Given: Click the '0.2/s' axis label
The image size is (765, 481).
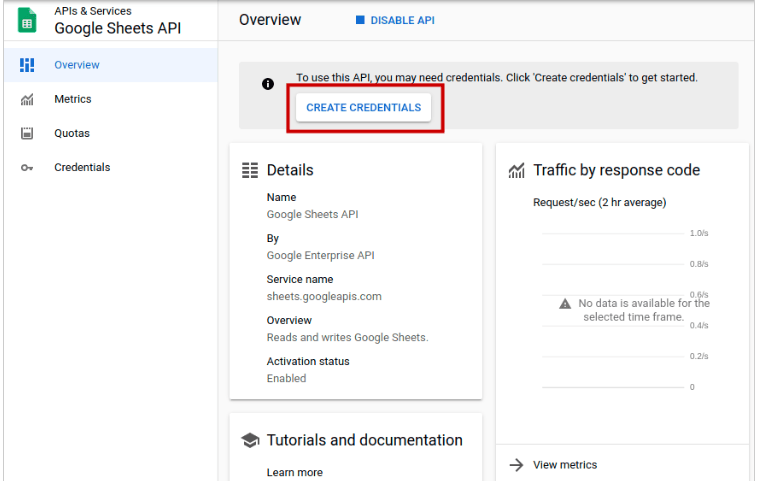Looking at the screenshot, I should (x=699, y=356).
